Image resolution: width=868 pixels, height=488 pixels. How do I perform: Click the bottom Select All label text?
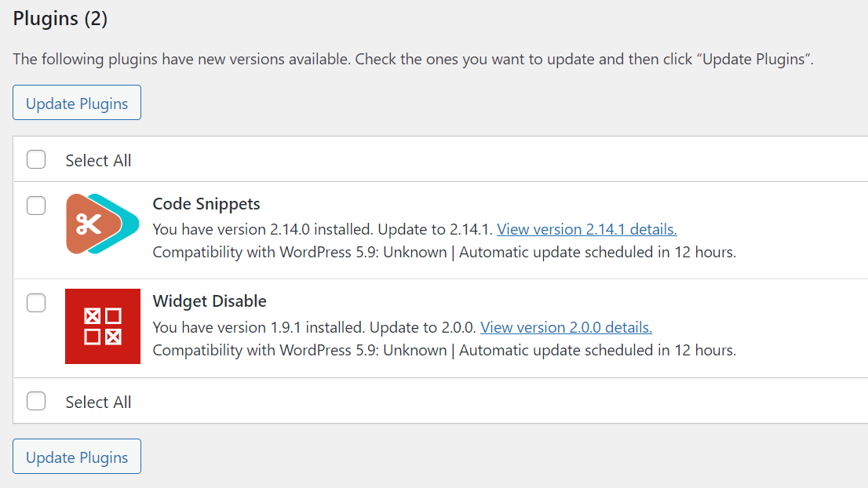99,402
